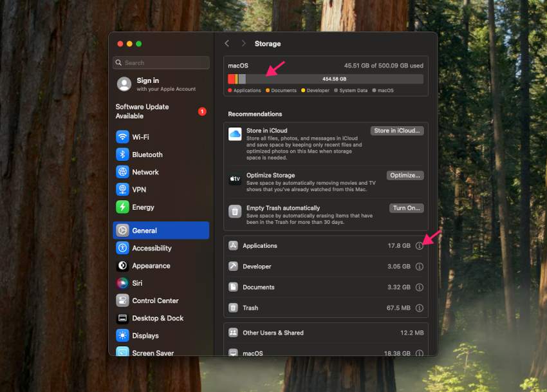Viewport: 547px width, 392px height.
Task: Show info for Documents storage
Action: click(420, 287)
